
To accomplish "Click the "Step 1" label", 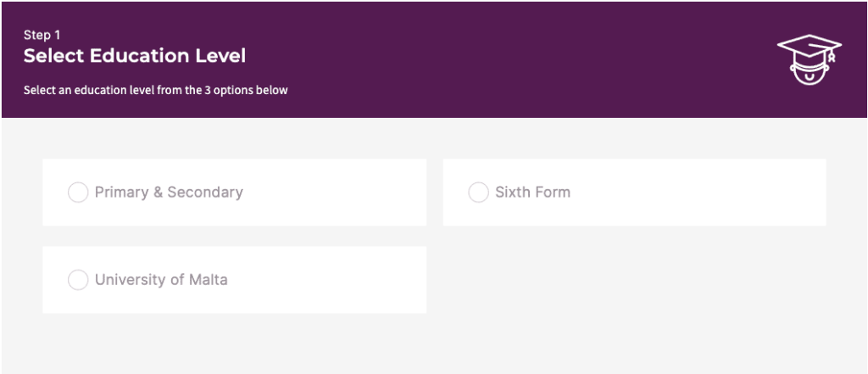I will click(x=42, y=35).
